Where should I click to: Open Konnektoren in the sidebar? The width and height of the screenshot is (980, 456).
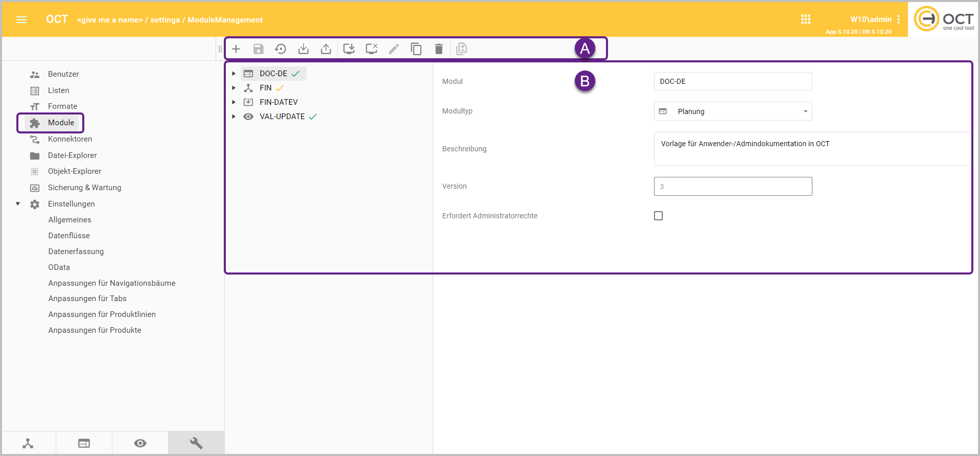tap(70, 139)
